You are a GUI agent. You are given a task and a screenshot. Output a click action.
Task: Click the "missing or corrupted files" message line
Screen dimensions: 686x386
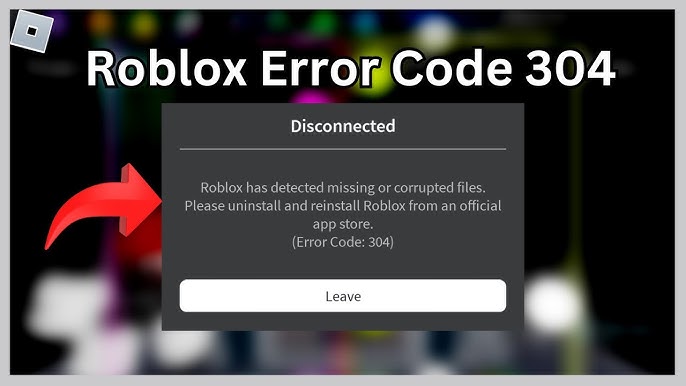pos(343,187)
